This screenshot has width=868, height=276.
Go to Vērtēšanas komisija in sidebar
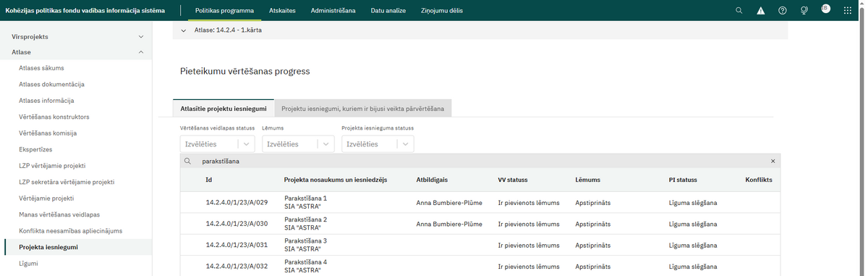pyautogui.click(x=48, y=133)
